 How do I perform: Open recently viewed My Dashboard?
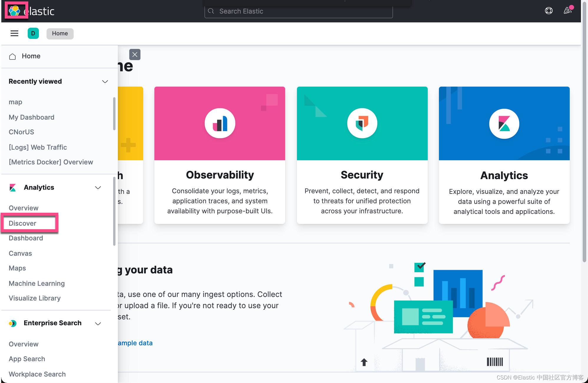[31, 117]
